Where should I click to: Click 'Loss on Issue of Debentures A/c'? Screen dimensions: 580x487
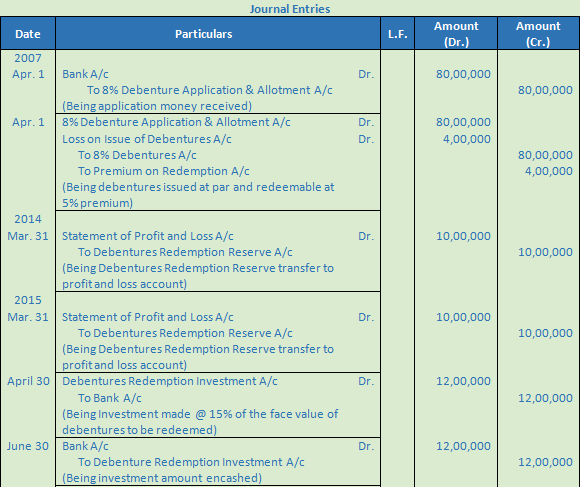coord(147,139)
